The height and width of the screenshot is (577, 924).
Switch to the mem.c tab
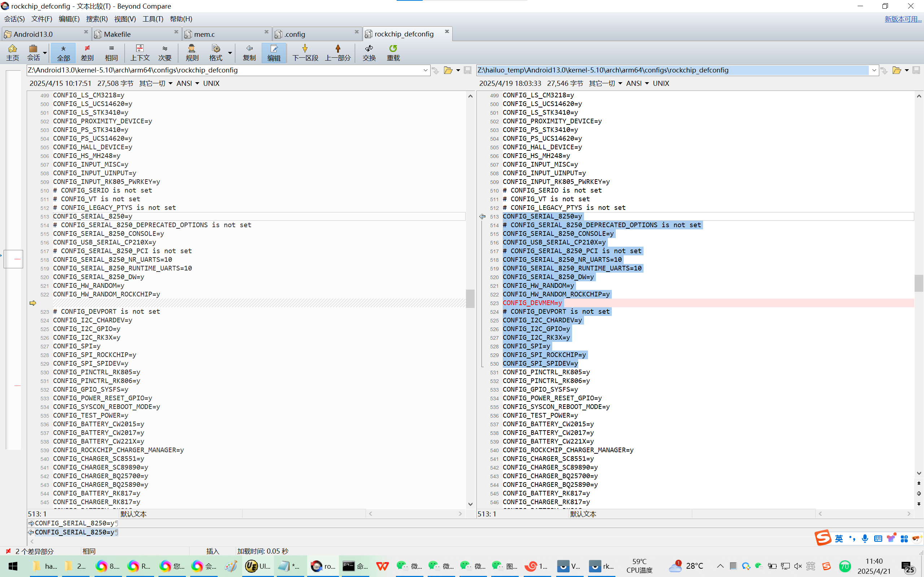pyautogui.click(x=205, y=34)
